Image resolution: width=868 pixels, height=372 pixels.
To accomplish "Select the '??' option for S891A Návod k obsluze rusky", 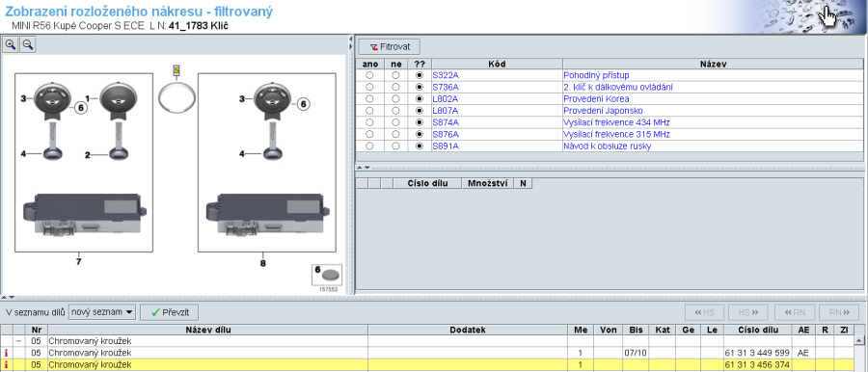I will click(x=420, y=146).
